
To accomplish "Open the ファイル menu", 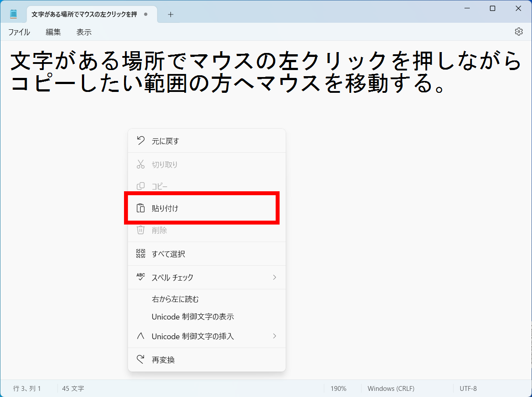I will [18, 32].
